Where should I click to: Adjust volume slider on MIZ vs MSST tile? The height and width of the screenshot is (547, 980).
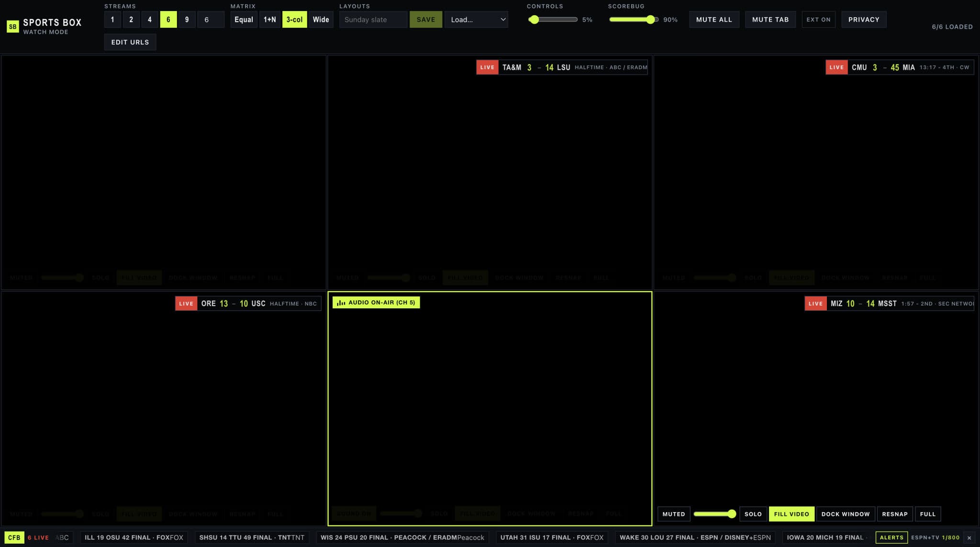[x=715, y=514]
